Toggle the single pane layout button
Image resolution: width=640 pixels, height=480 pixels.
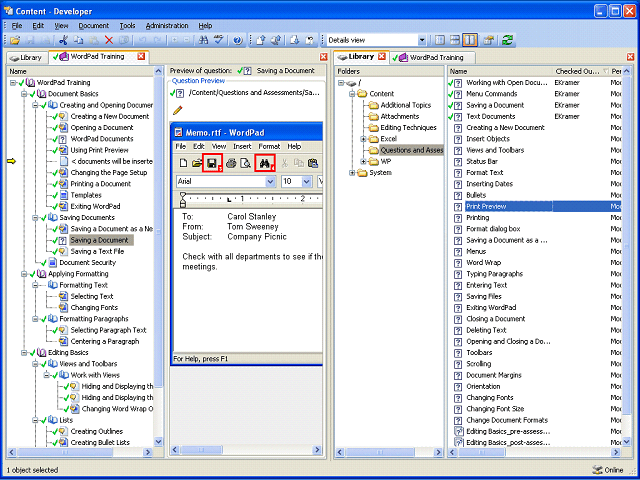440,40
